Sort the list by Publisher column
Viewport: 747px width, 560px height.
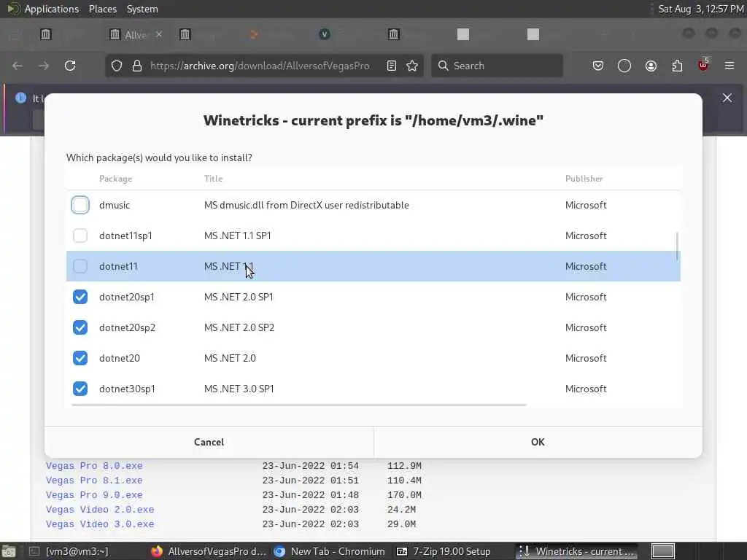[x=584, y=179]
